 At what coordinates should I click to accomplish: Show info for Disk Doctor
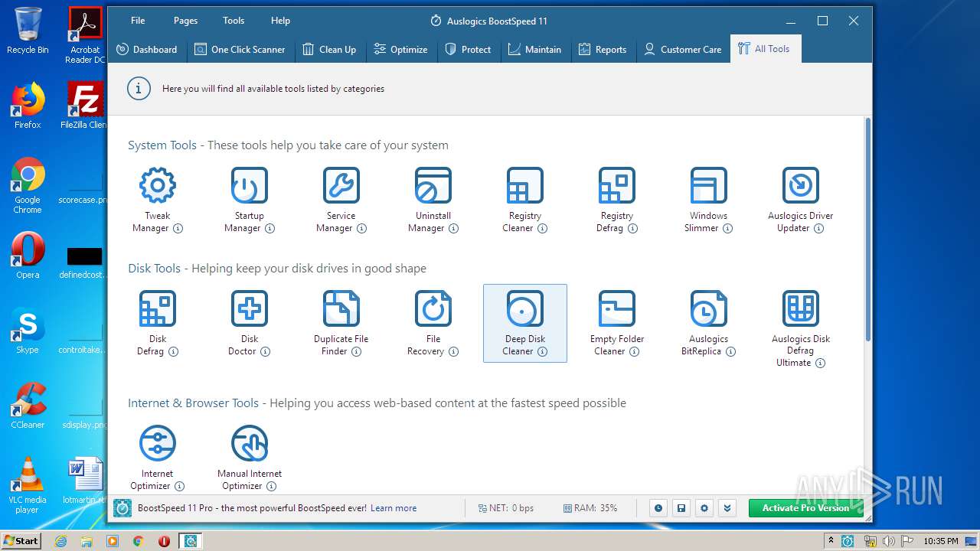point(265,351)
